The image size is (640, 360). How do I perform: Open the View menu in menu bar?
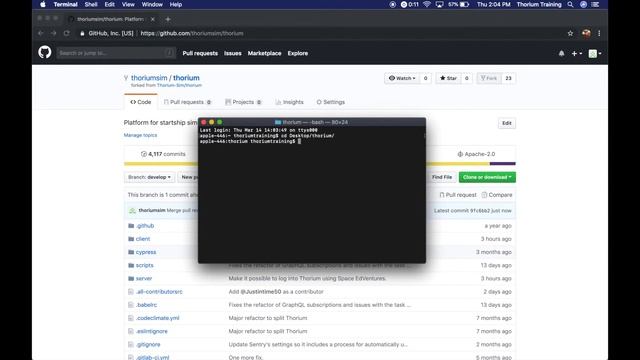[128, 4]
